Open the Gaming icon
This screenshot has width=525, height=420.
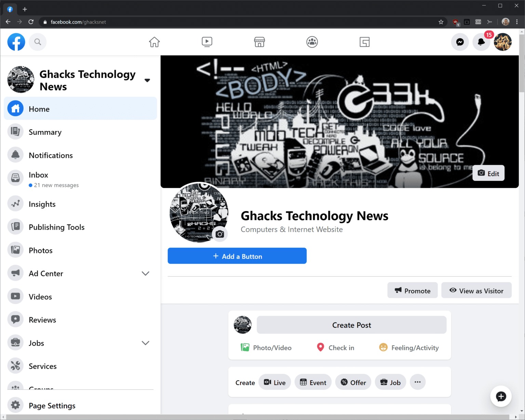tap(364, 42)
